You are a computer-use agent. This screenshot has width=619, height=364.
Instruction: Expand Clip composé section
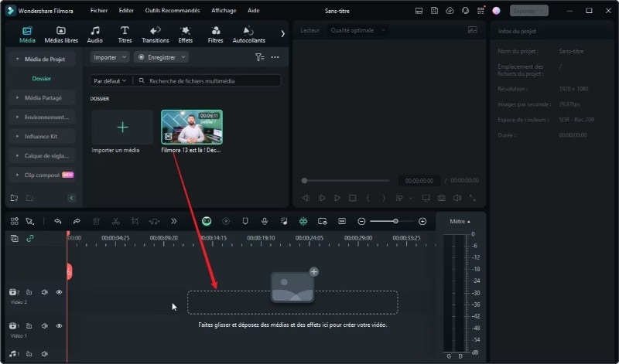42,175
